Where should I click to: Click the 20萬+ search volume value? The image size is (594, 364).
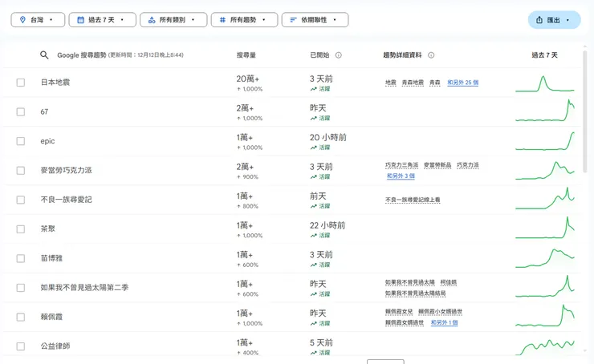(x=248, y=79)
